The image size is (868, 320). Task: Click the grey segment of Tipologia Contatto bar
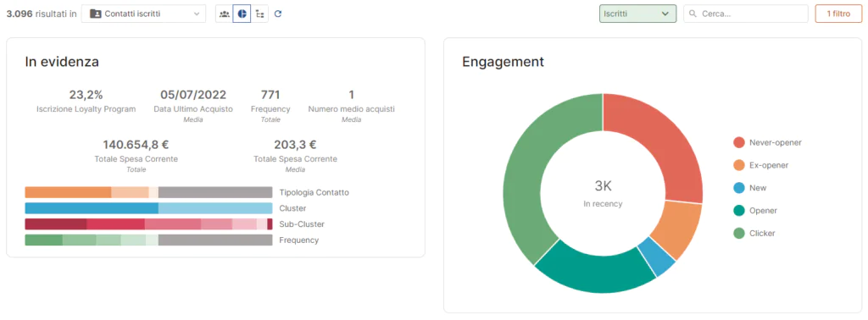pos(215,192)
